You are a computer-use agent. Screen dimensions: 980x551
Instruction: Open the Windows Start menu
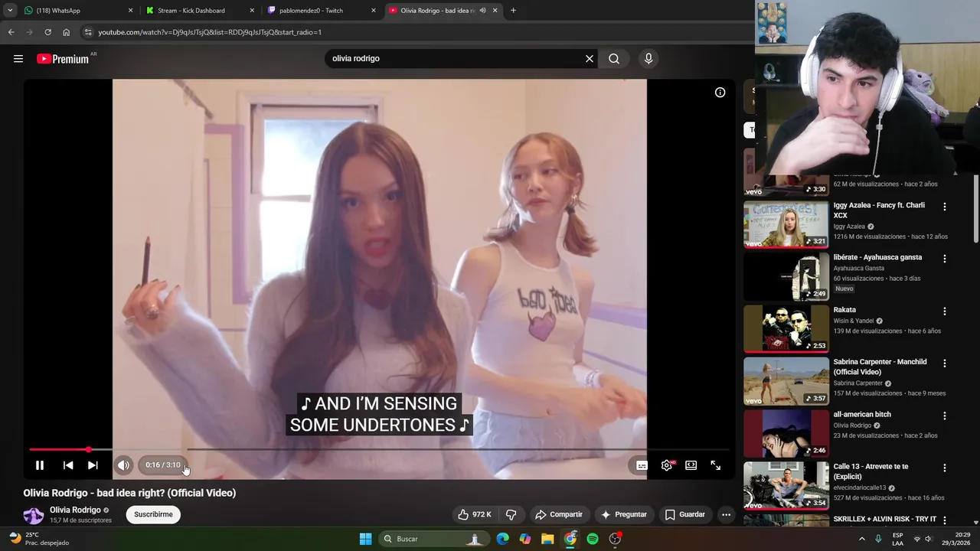(x=365, y=539)
